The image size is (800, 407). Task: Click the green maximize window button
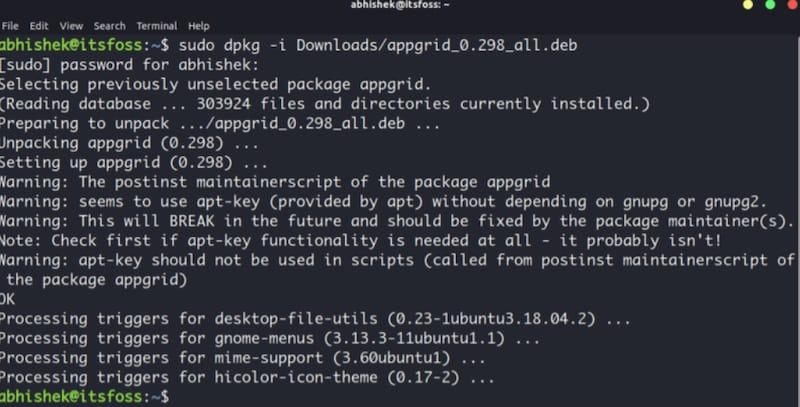click(x=770, y=5)
